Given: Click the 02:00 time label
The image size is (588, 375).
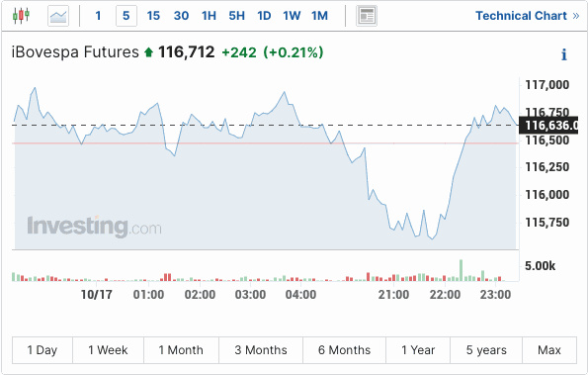Looking at the screenshot, I should [x=200, y=295].
